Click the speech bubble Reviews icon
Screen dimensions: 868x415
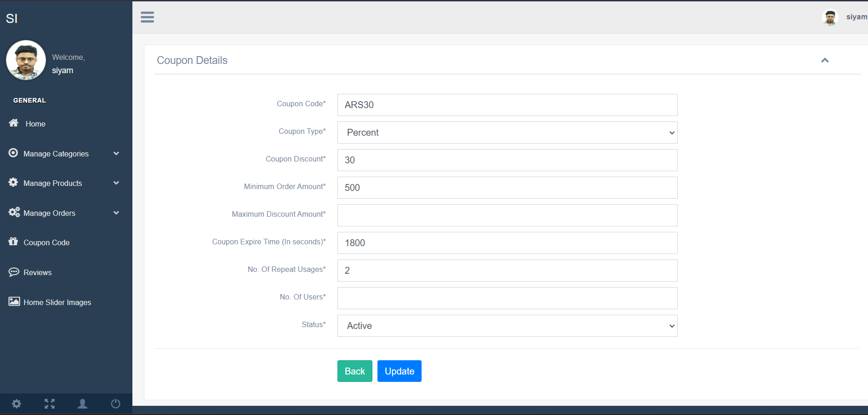coord(14,272)
